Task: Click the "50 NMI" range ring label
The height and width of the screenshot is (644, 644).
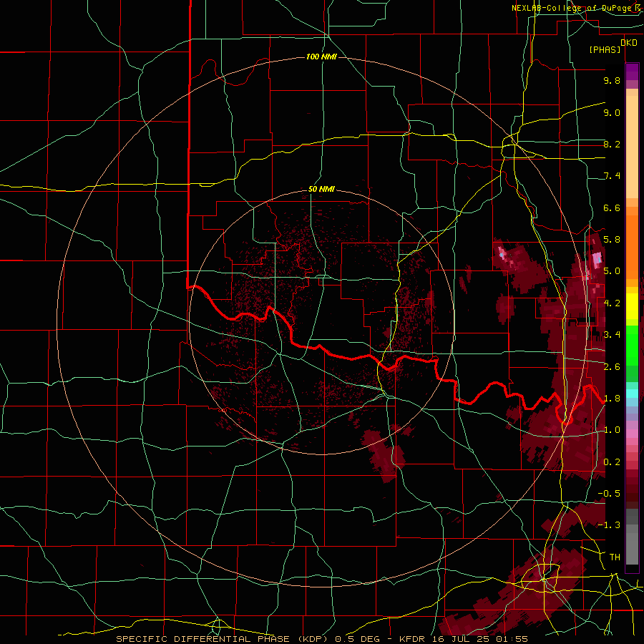Action: pos(321,189)
